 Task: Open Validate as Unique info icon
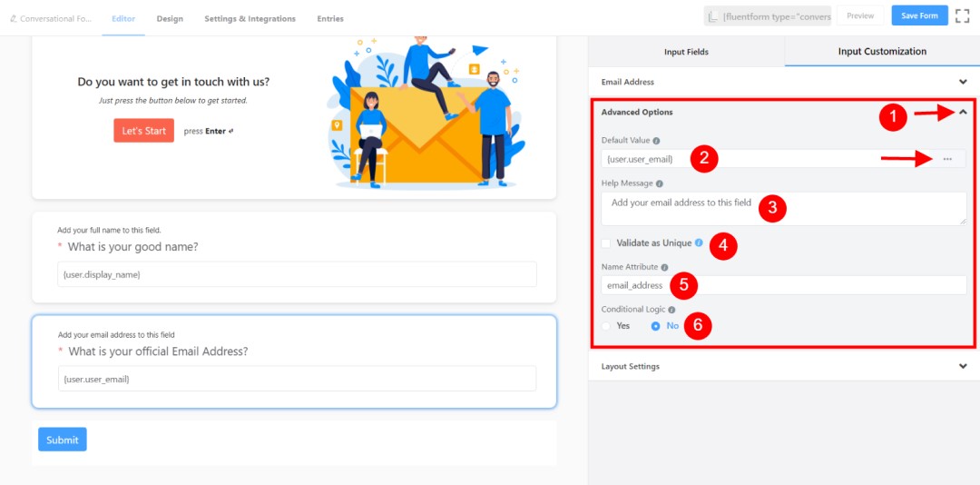coord(698,242)
